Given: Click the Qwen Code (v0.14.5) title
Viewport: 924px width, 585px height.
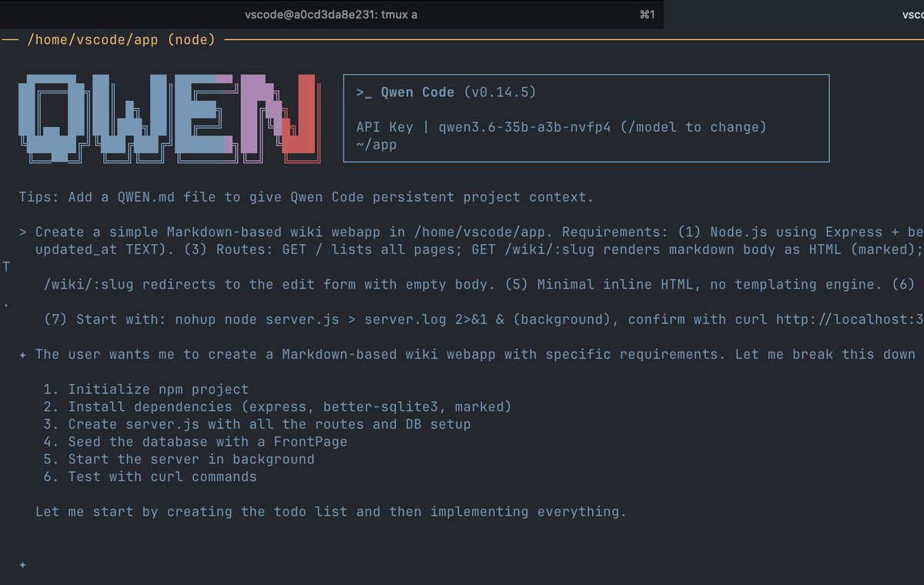Looking at the screenshot, I should [x=458, y=92].
